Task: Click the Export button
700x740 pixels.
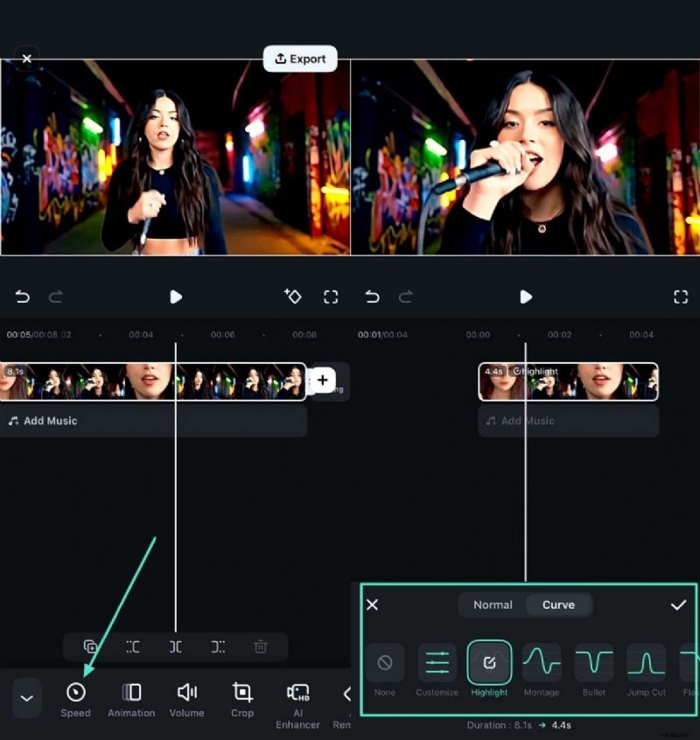Action: 300,59
